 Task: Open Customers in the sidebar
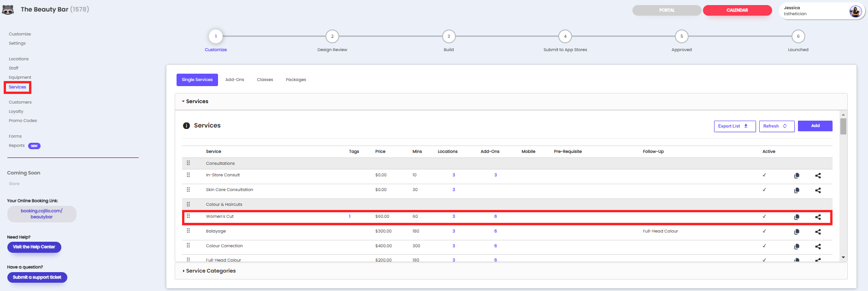click(20, 102)
